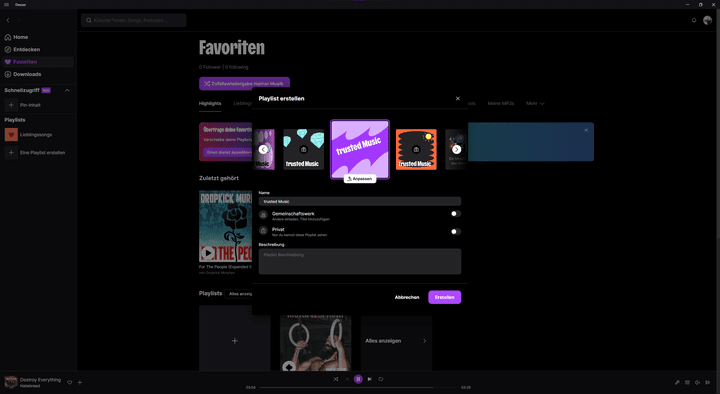720x394 pixels.
Task: Collapse the Schnellzugriff section
Action: click(x=67, y=90)
